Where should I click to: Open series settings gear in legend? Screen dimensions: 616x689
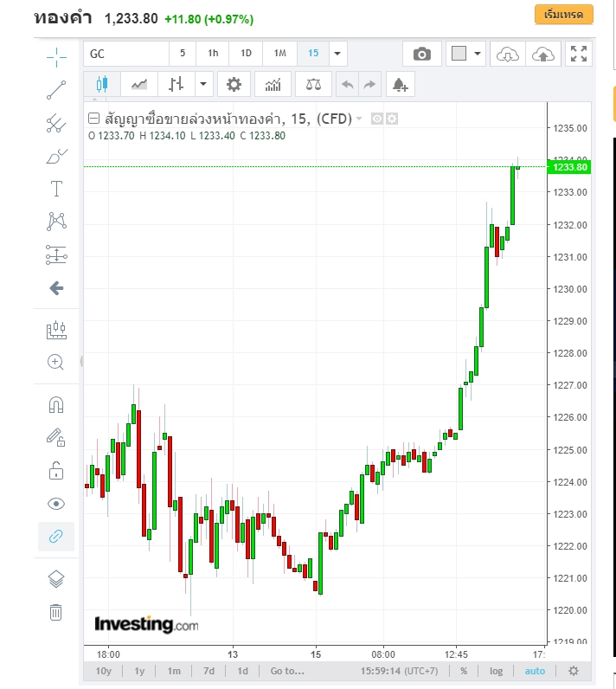pyautogui.click(x=392, y=119)
